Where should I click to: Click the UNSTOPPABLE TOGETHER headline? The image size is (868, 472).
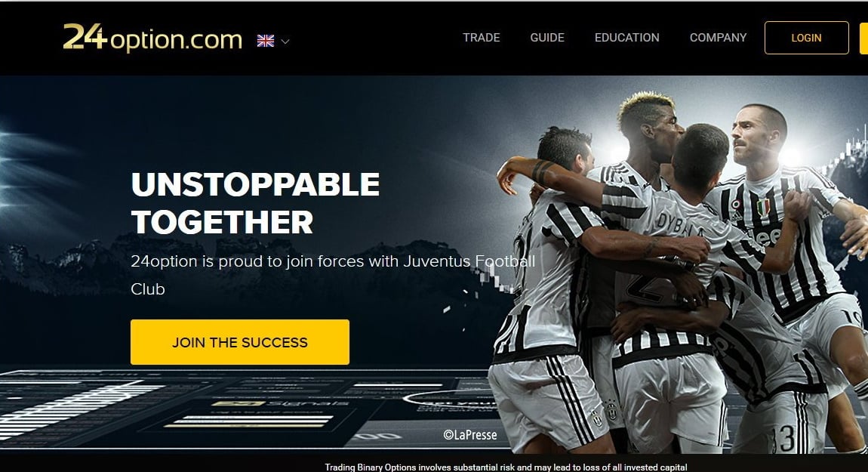[x=255, y=202]
